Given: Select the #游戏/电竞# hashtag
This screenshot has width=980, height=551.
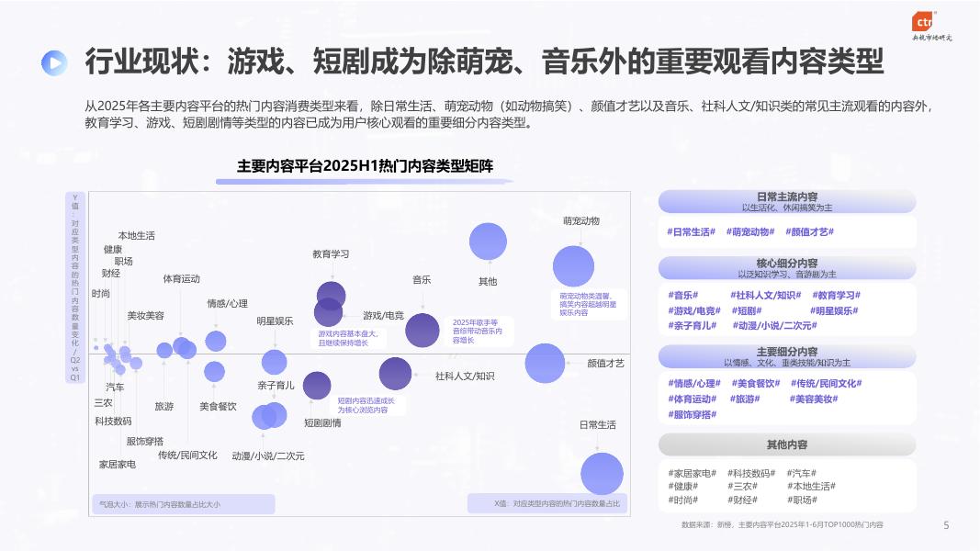Looking at the screenshot, I should 693,310.
